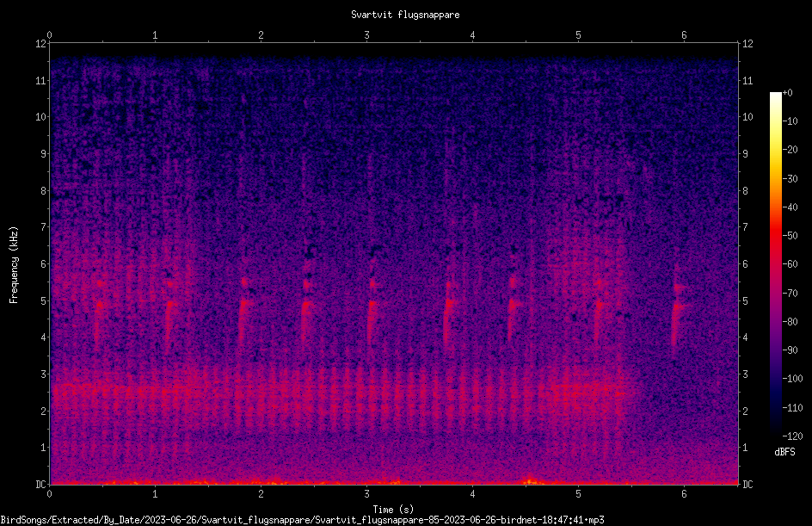
Task: Select the '-40' color scale label
Action: (x=790, y=207)
